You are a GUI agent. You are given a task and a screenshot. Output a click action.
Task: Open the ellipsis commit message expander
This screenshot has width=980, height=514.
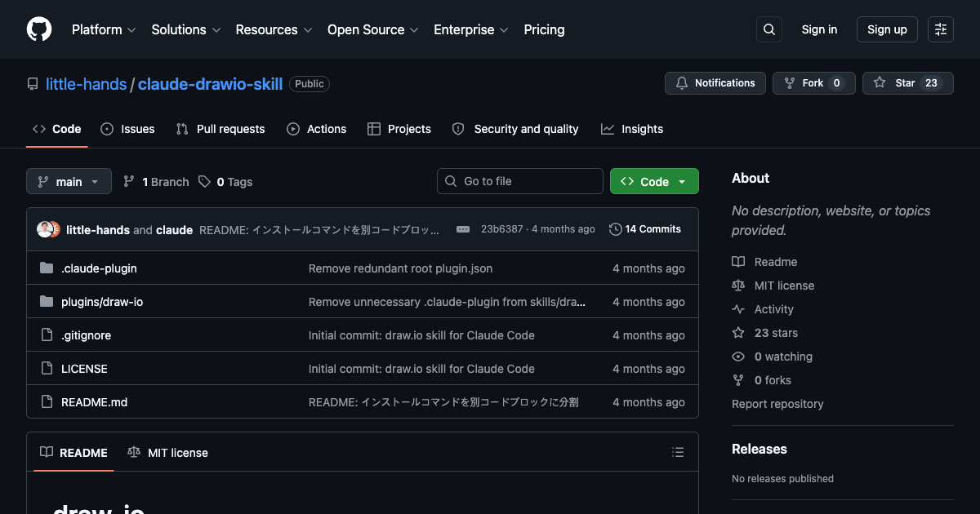tap(463, 229)
